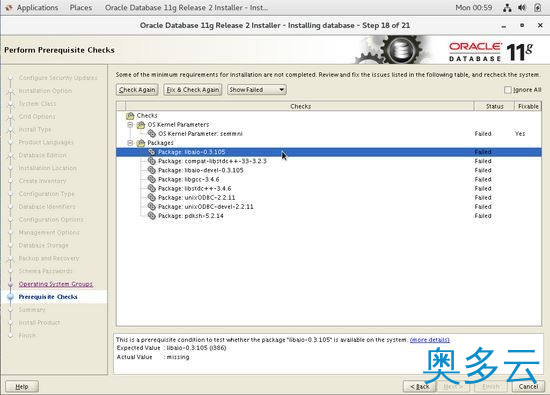Open the Operating System Groups step link
Image resolution: width=550 pixels, height=395 pixels.
pyautogui.click(x=56, y=284)
